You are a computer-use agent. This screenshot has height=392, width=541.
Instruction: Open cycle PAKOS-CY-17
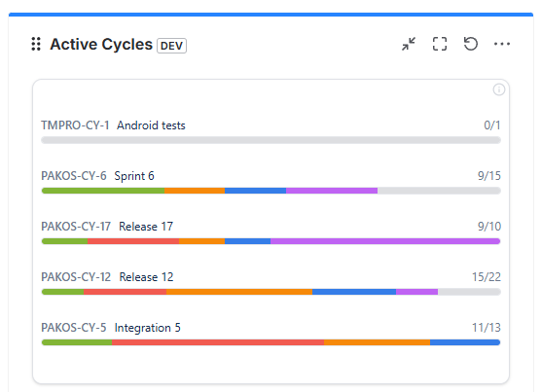76,227
